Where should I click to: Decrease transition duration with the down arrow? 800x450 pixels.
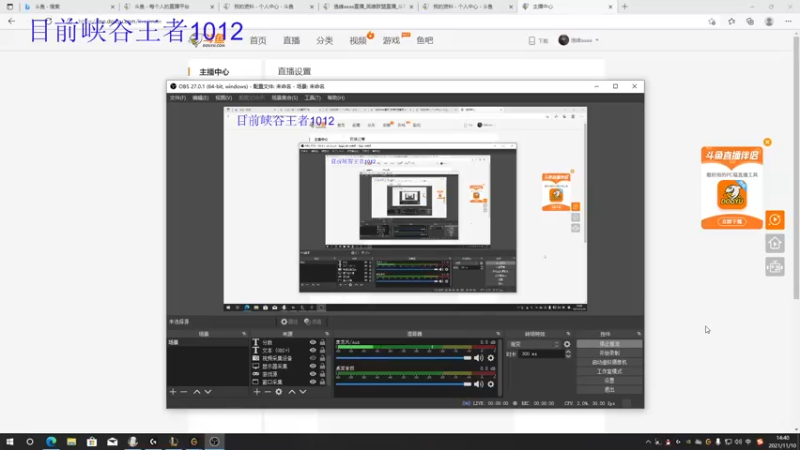pyautogui.click(x=568, y=356)
